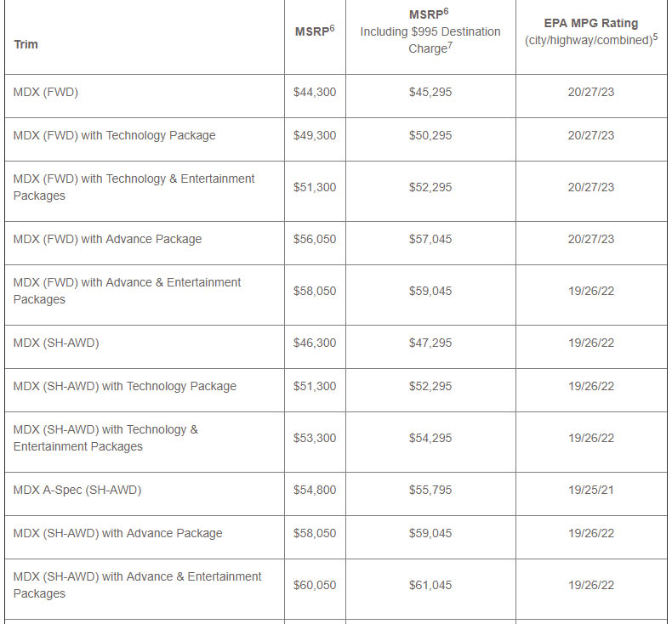This screenshot has height=624, width=672.
Task: Select the 19/25/21 MPG rating cell
Action: [x=591, y=490]
